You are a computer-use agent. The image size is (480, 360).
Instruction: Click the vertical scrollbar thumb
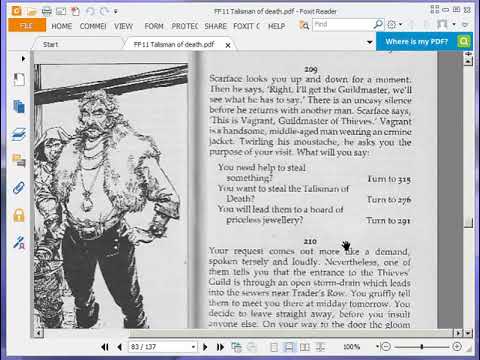coord(468,222)
